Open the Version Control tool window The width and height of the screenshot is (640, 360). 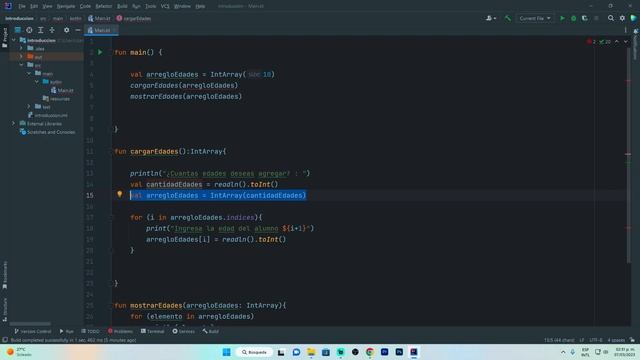(33, 331)
